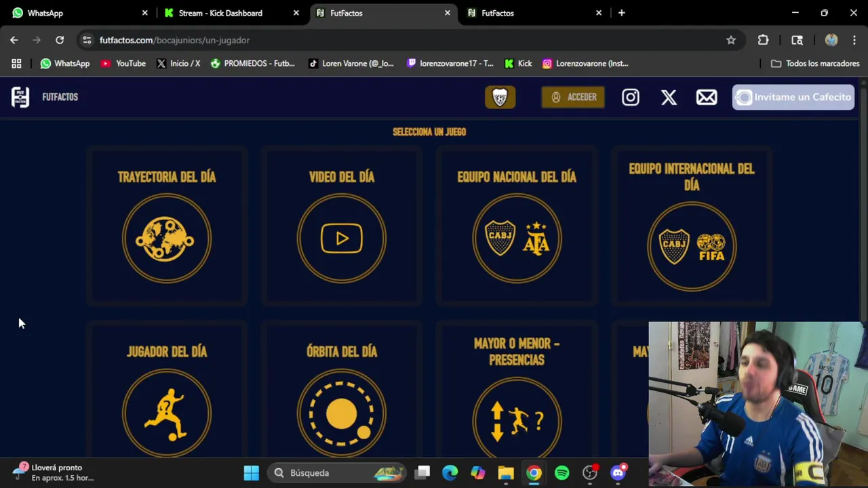868x488 pixels.
Task: Click the taskbar Búsqueda search box
Action: point(337,473)
